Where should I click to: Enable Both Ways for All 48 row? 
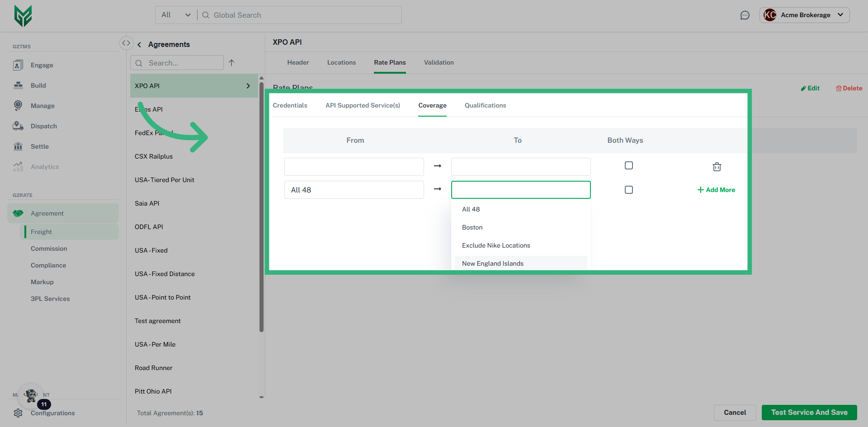click(x=628, y=190)
